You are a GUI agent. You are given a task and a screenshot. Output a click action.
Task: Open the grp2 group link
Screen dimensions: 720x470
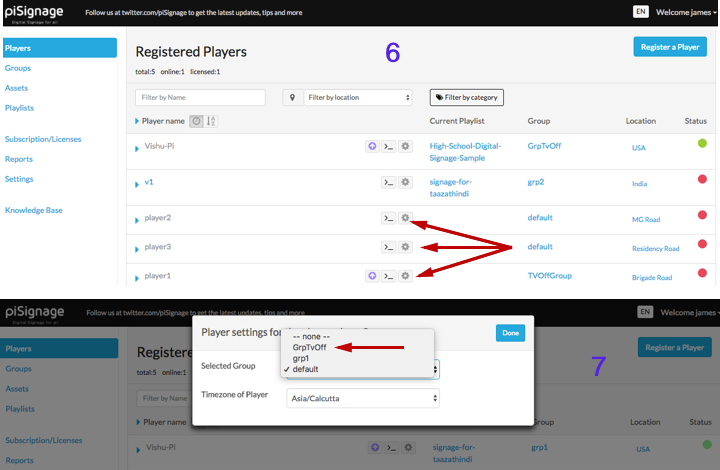point(535,182)
